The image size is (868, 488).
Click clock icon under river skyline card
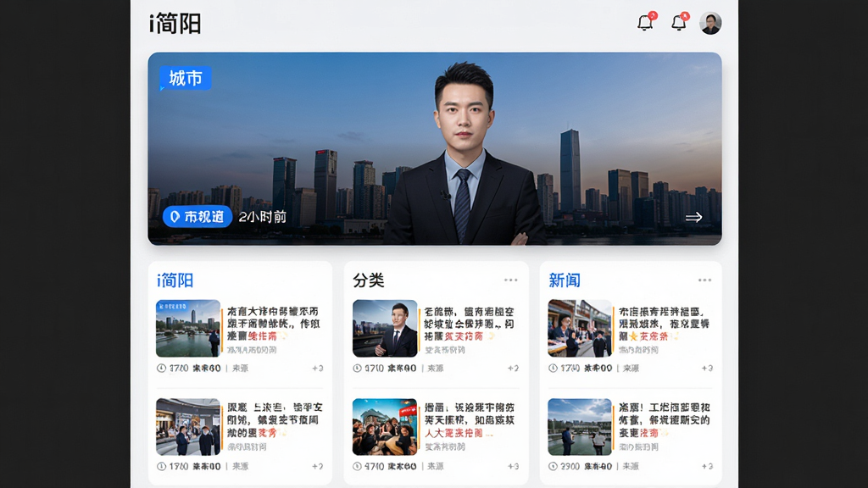[161, 368]
